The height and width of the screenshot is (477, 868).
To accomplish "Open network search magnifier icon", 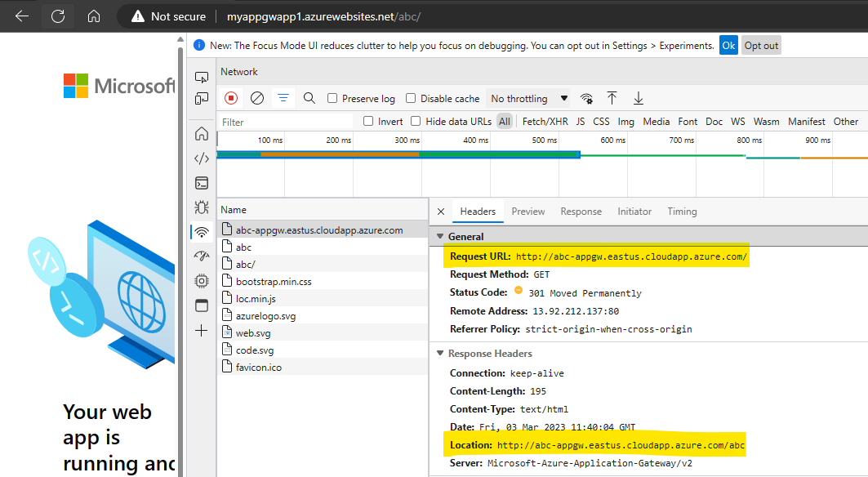I will click(309, 98).
